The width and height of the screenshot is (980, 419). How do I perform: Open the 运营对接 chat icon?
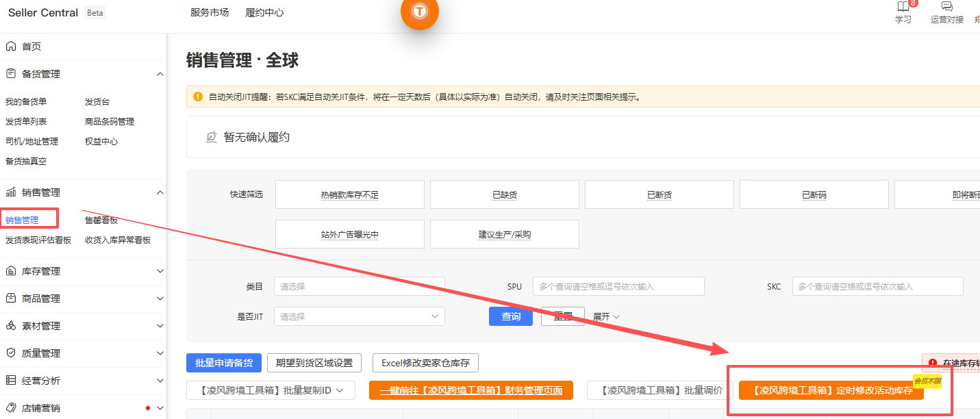[x=947, y=7]
